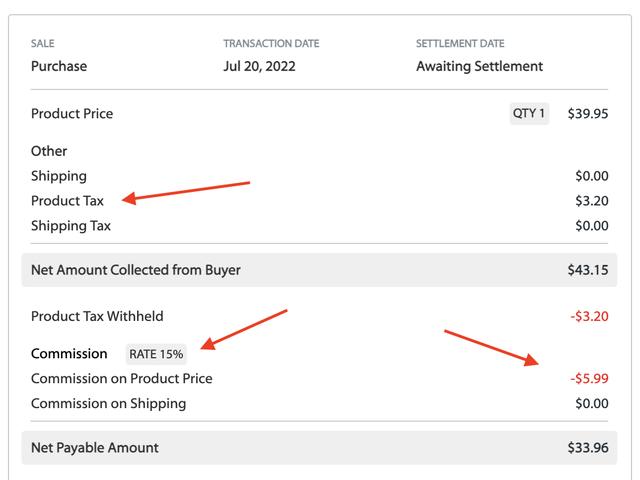Click the red -$3.20 withheld amount
Screen dimensions: 640x480
coord(589,316)
